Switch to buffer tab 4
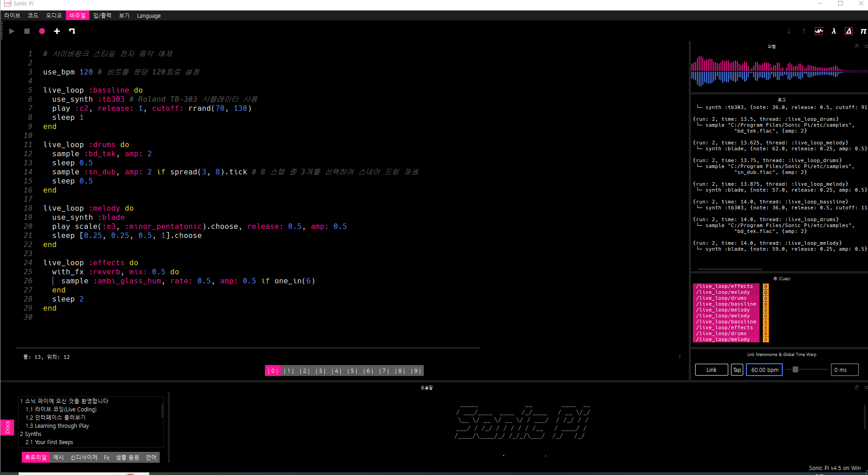 point(336,371)
